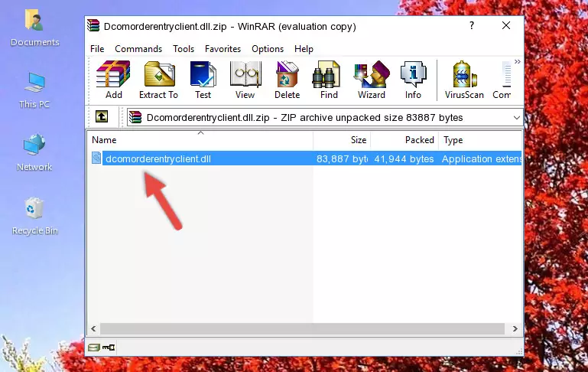Viewport: 588px width, 372px height.
Task: Click the partially visible Comment tool
Action: [502, 80]
